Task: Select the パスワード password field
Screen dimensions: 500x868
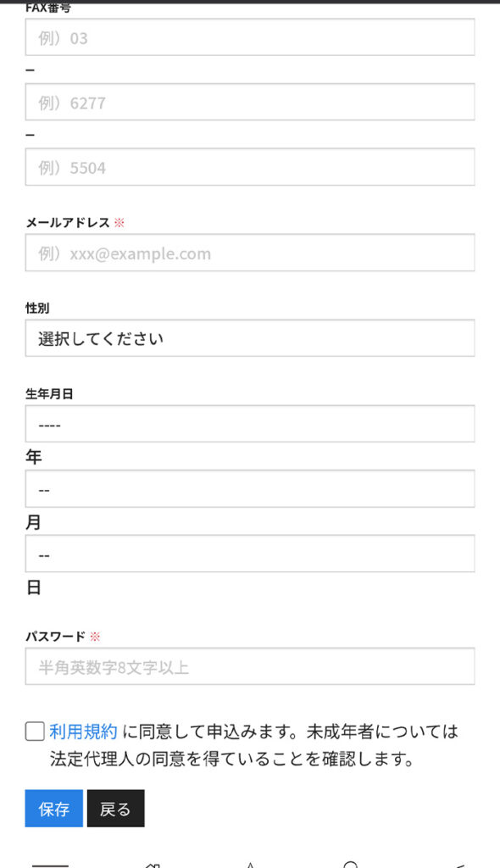Action: tap(250, 666)
